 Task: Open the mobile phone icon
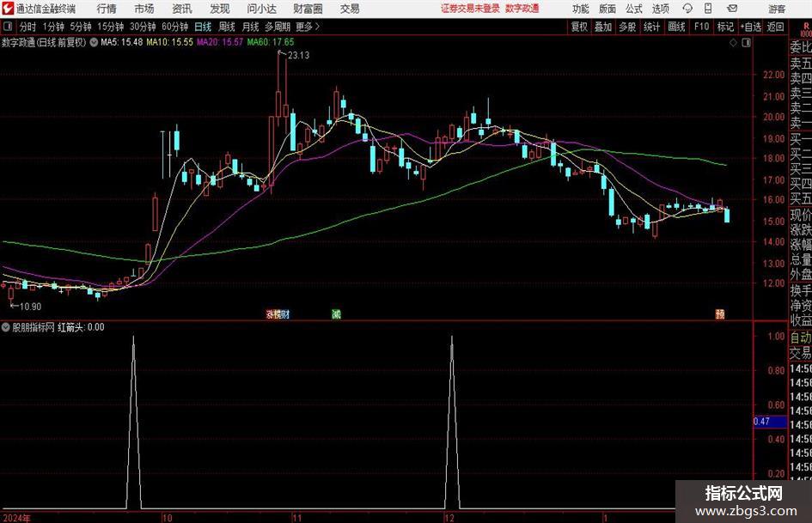click(708, 9)
